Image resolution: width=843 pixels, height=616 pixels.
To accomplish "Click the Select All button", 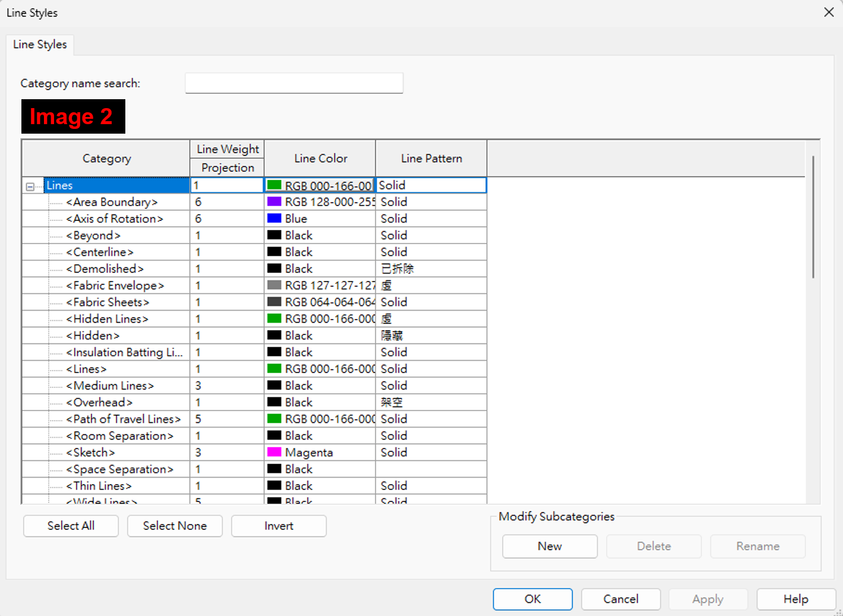I will coord(70,526).
